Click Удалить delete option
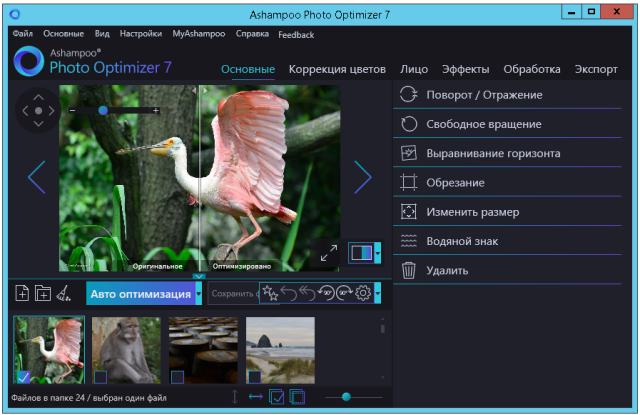The image size is (640, 415). tap(507, 271)
